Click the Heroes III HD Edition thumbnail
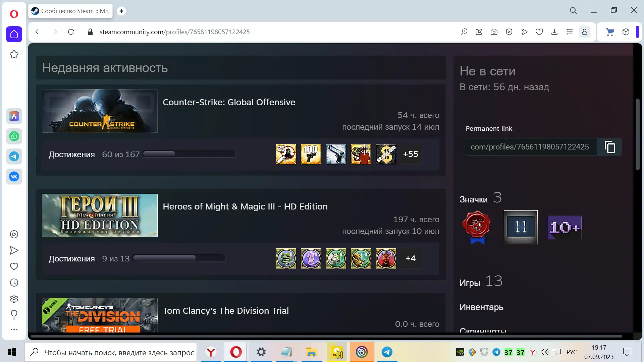The image size is (644, 362). coord(100,215)
